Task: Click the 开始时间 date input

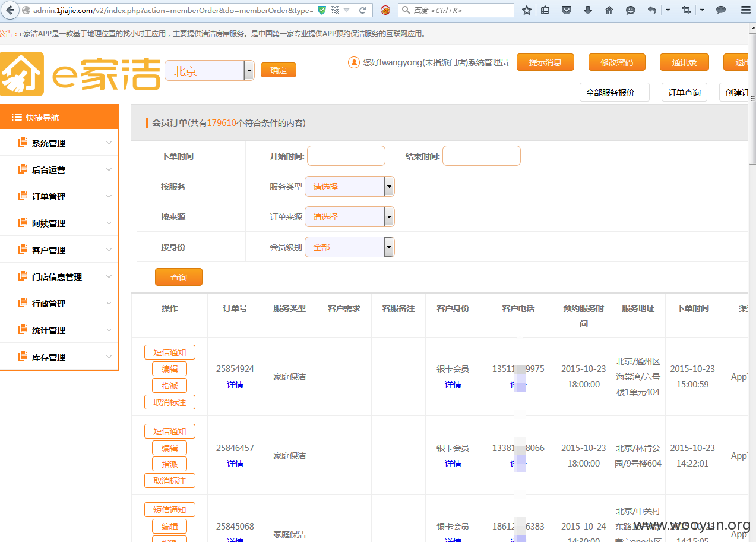Action: [346, 156]
